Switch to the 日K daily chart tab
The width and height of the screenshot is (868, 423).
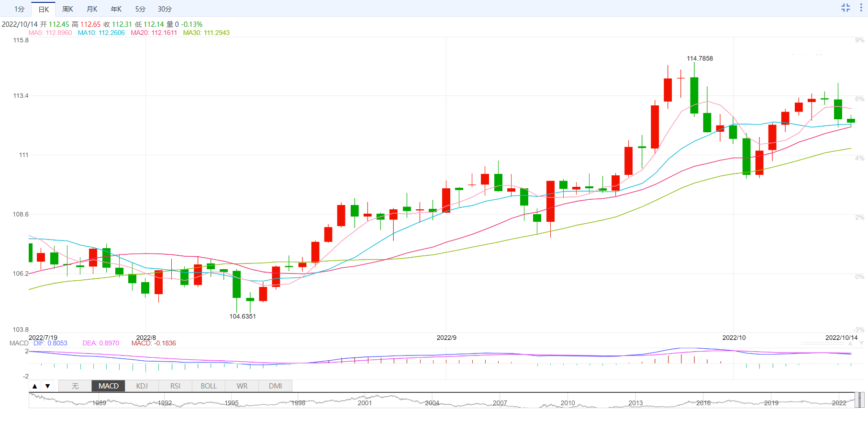point(44,9)
